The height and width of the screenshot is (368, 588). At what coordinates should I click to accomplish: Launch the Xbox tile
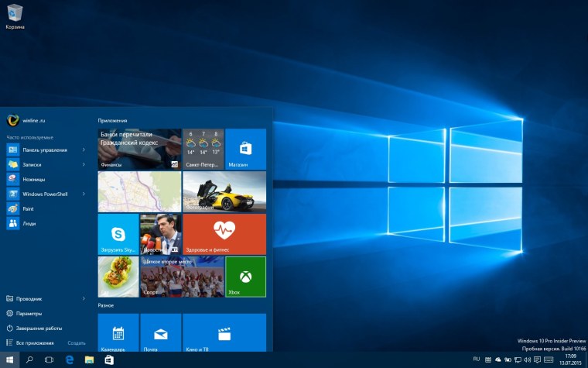(245, 277)
